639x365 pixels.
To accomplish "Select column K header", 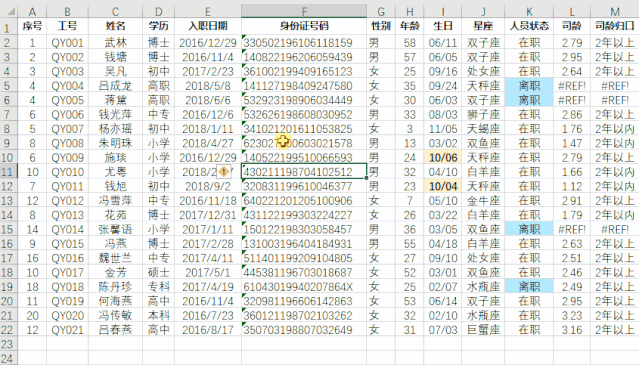I will tap(529, 11).
